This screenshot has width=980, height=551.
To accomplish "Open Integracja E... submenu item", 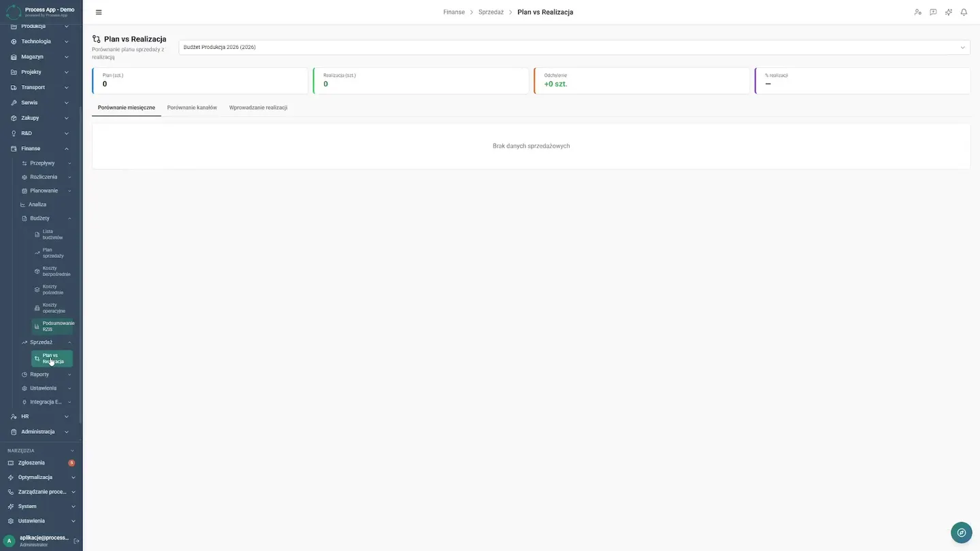I will coord(46,402).
